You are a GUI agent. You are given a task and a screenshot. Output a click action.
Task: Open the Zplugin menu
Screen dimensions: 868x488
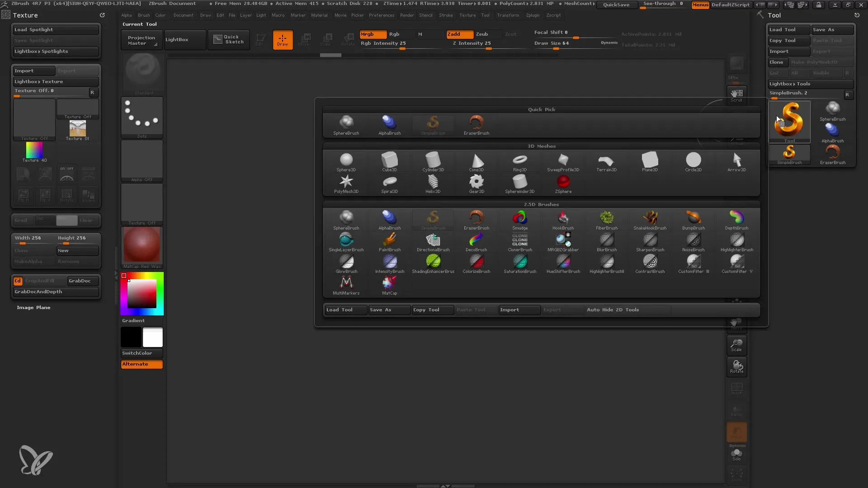pos(533,15)
